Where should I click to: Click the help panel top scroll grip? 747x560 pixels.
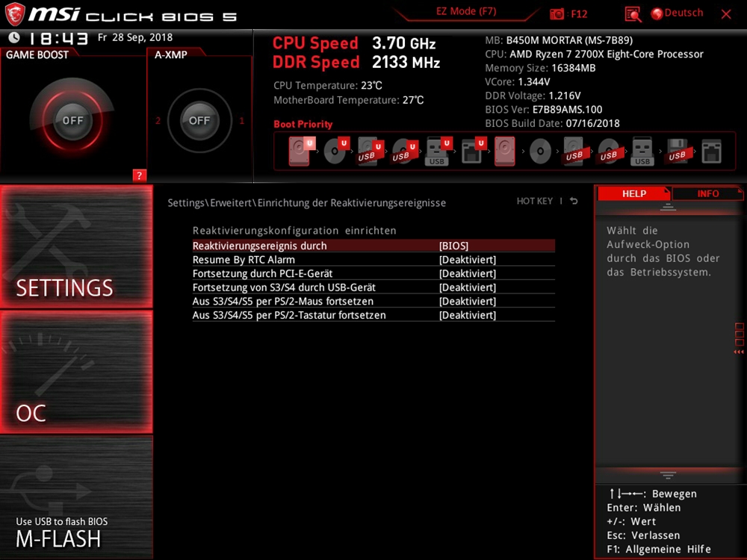pos(668,207)
